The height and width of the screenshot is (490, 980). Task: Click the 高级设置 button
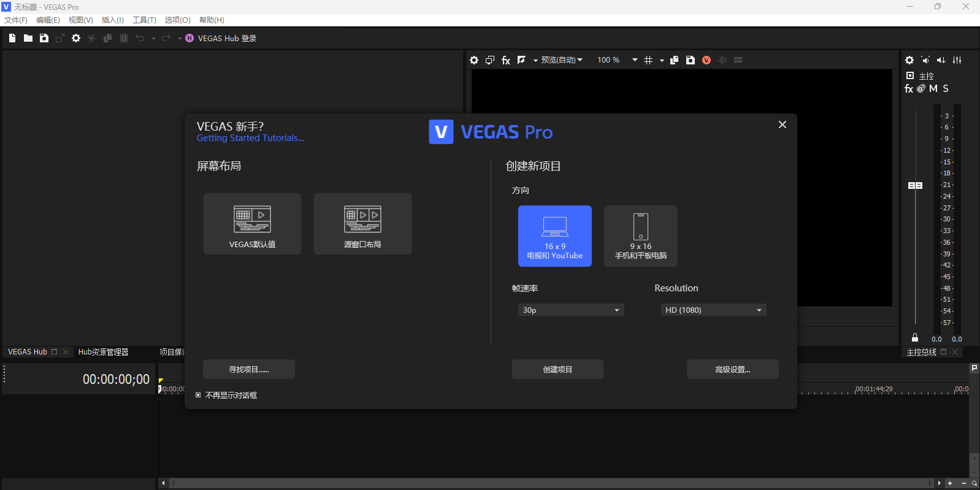tap(733, 369)
